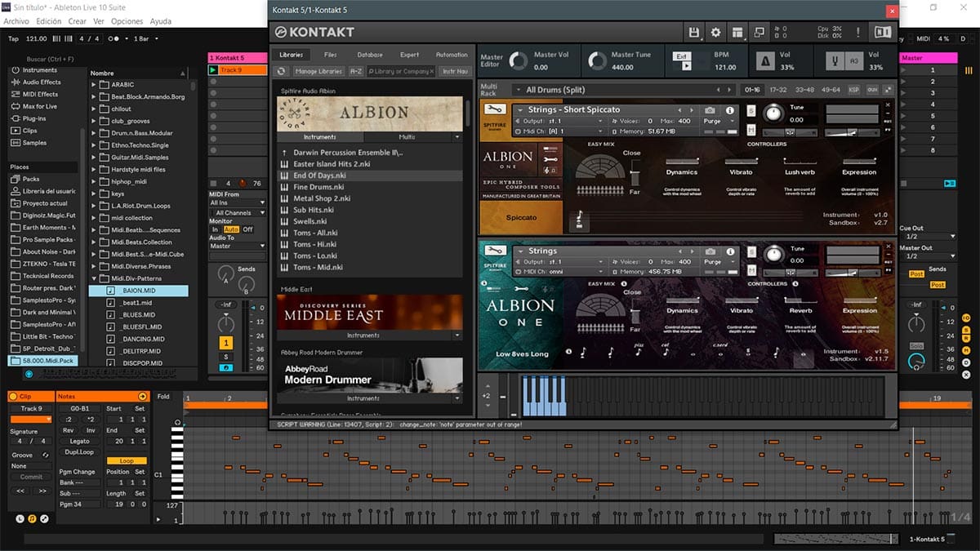Click Instr Nav button
Viewport: 980px width, 551px height.
(x=455, y=71)
